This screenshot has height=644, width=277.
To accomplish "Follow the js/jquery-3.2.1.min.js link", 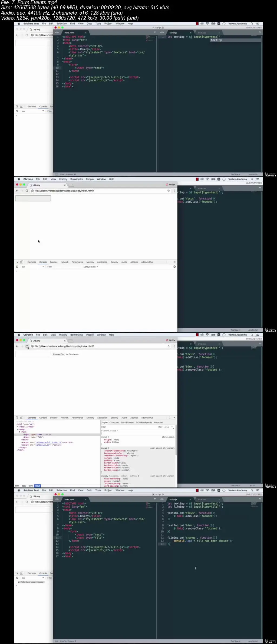I will pos(48,442).
